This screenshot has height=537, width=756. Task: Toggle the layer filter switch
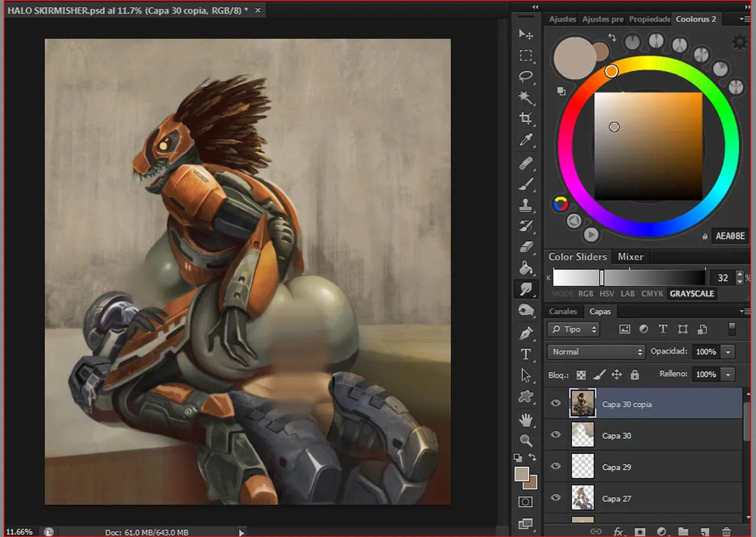click(x=732, y=329)
